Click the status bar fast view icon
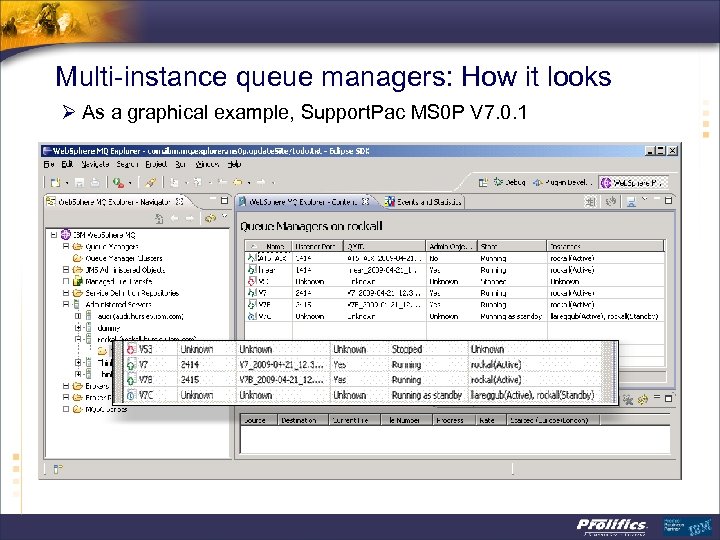 coord(57,469)
